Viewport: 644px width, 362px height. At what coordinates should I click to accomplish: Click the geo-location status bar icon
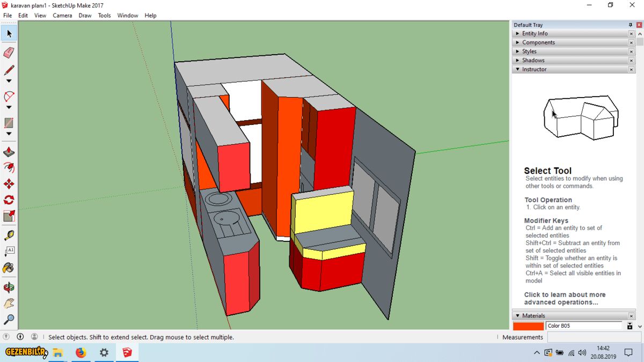pos(6,337)
